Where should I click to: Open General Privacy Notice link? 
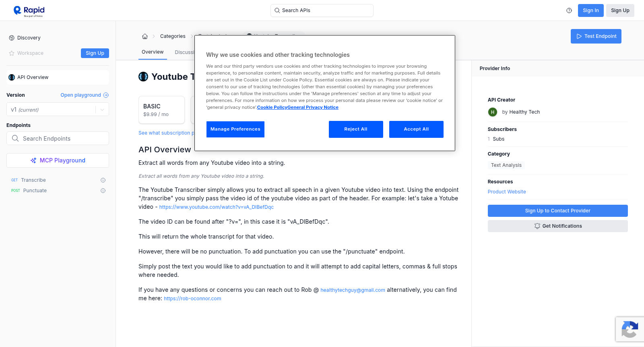[x=313, y=107]
